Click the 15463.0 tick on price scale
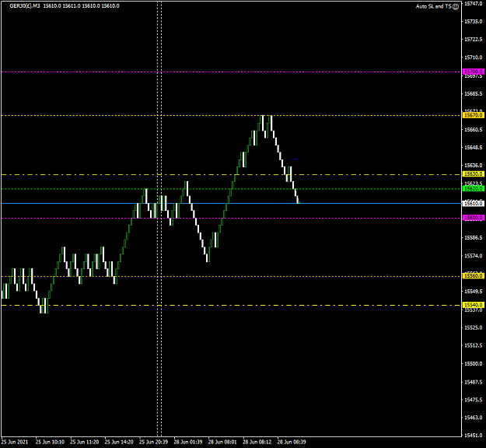The image size is (486, 448). [473, 418]
